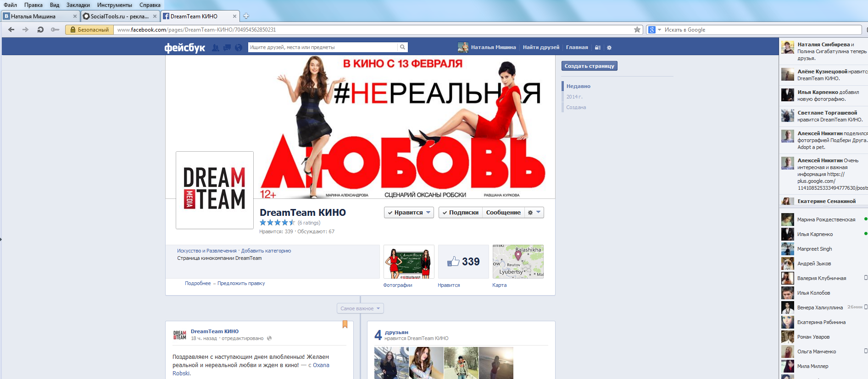The width and height of the screenshot is (868, 379).
Task: Click the small DreamTeam avatar on post
Action: 180,335
